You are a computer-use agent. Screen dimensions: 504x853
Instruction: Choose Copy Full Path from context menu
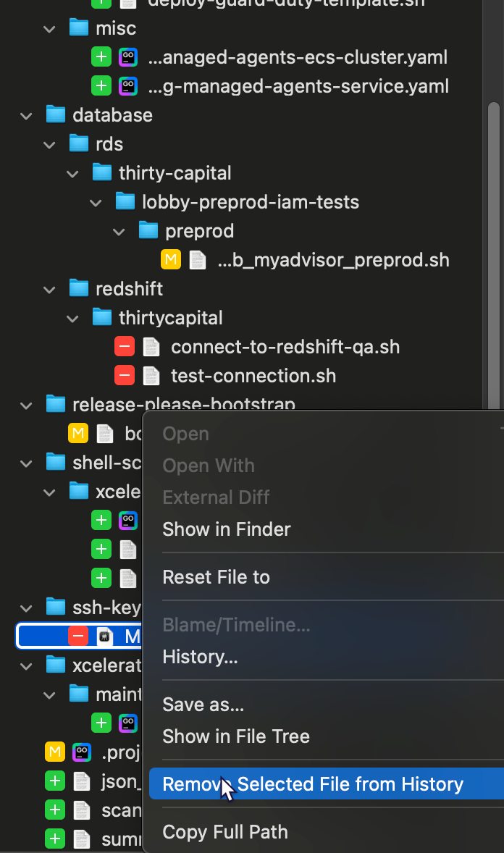point(225,832)
